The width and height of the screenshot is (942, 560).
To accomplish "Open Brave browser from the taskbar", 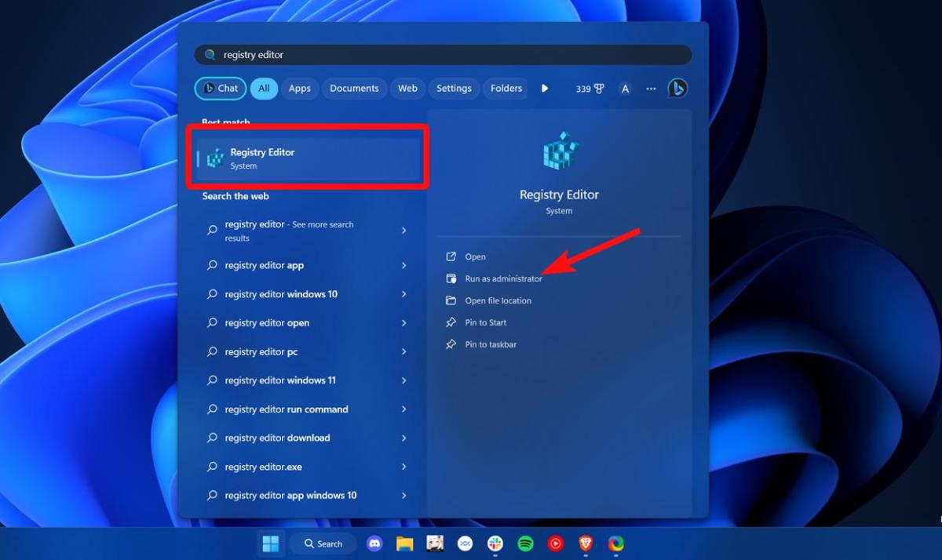I will [585, 543].
